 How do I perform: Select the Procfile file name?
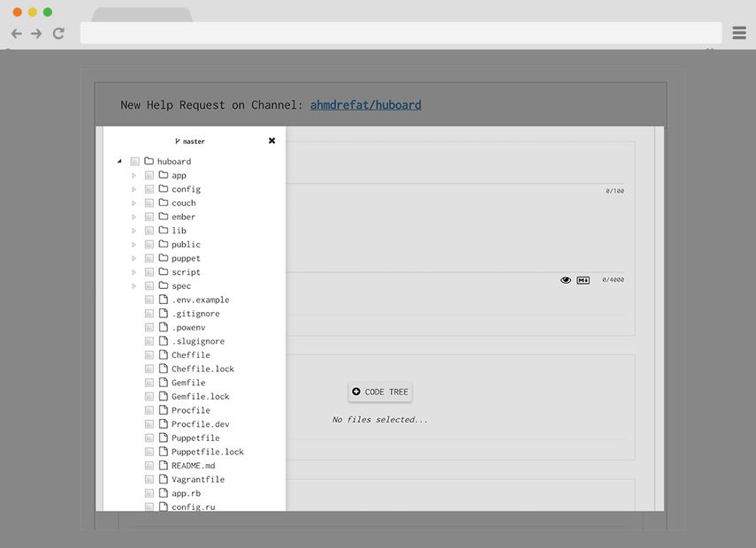(x=191, y=410)
